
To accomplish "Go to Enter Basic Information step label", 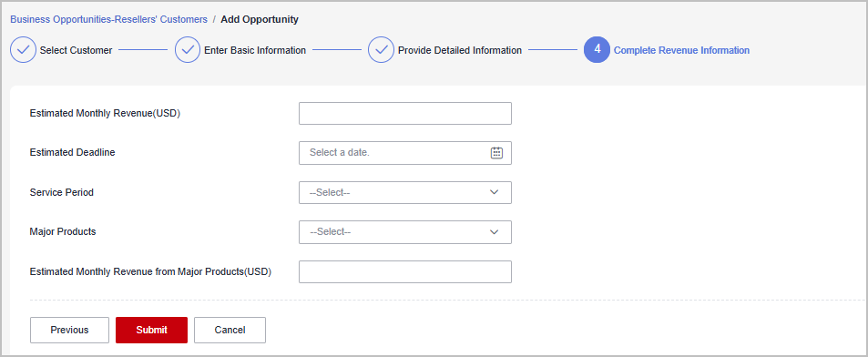I will coord(255,50).
